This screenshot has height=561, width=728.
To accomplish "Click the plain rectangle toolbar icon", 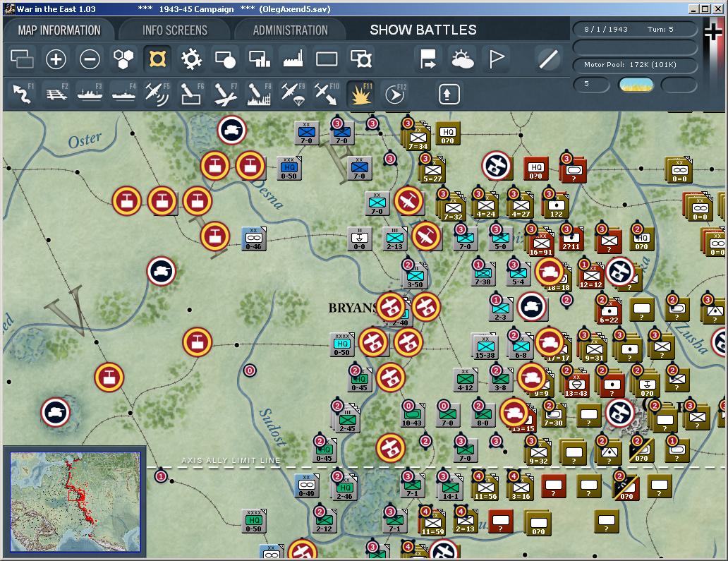I will (327, 59).
